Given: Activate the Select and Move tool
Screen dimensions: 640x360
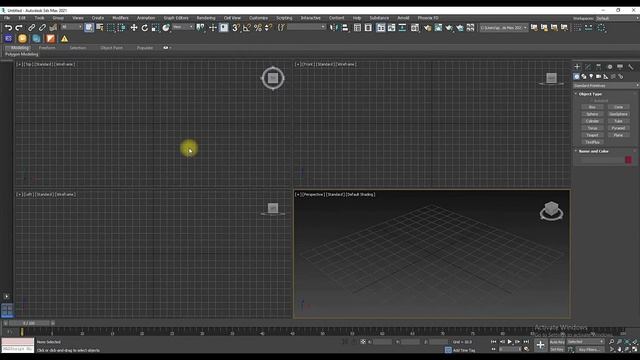Looking at the screenshot, I should tap(134, 28).
